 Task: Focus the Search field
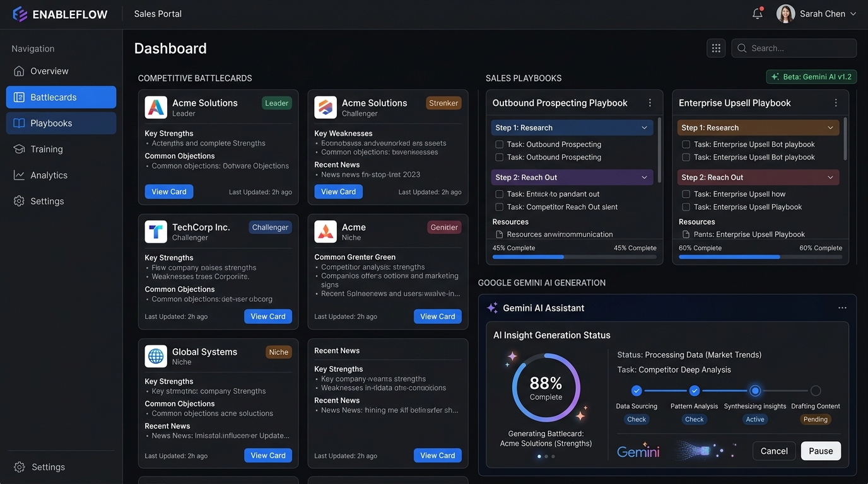tap(794, 48)
